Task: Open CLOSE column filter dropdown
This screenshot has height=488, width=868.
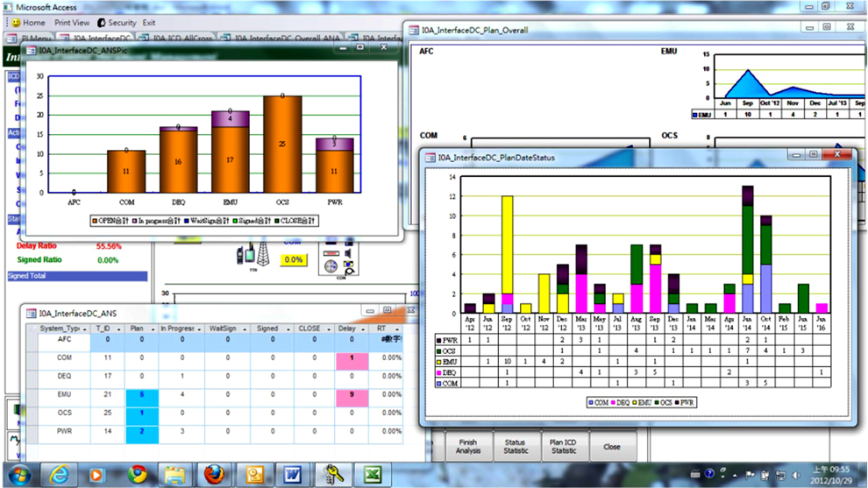Action: pyautogui.click(x=329, y=329)
